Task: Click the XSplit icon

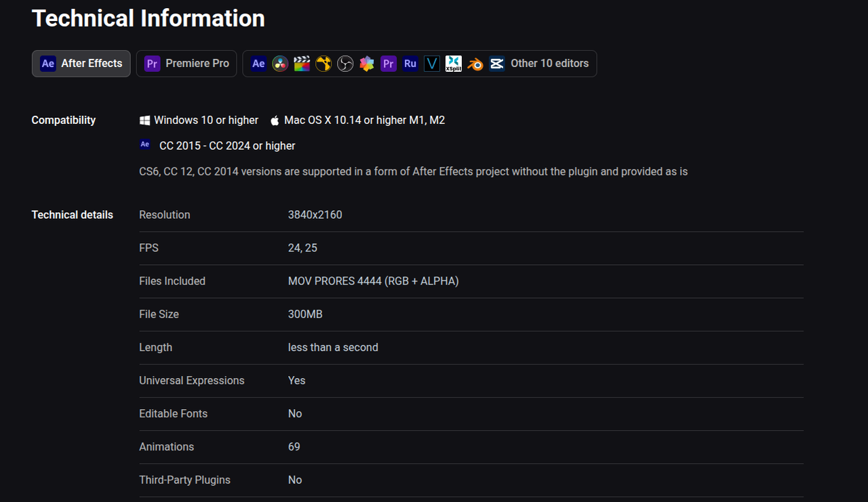Action: 454,64
